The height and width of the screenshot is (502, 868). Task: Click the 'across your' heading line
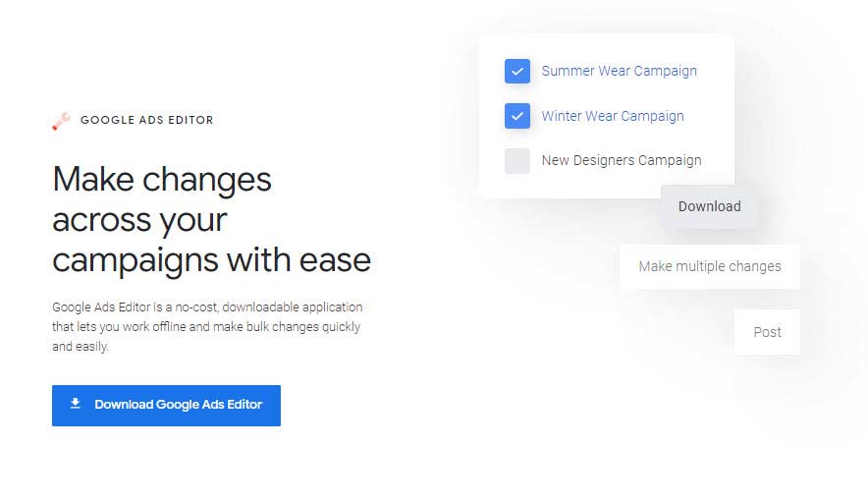(x=139, y=219)
